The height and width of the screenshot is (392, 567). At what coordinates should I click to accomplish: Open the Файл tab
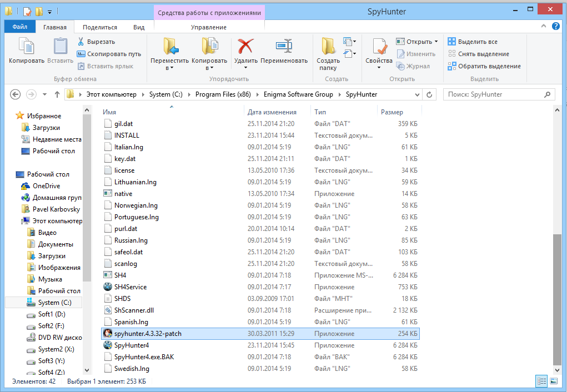20,27
